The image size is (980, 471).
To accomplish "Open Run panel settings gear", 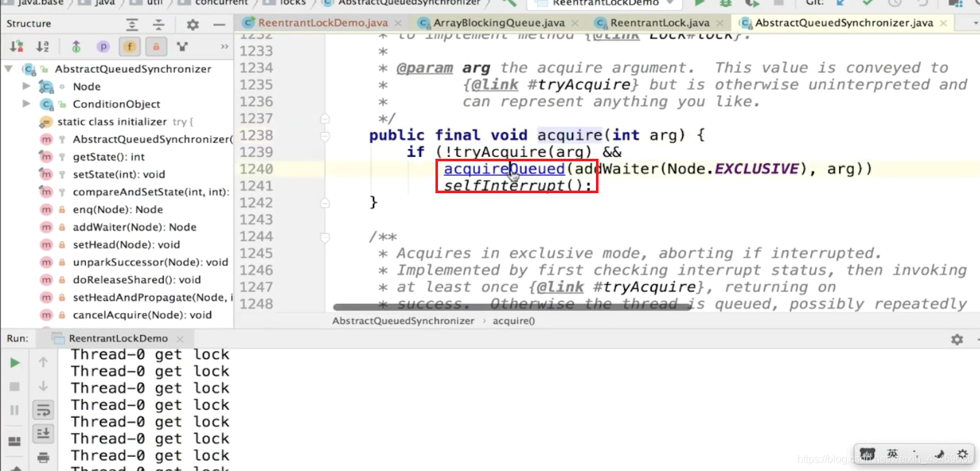I will pyautogui.click(x=957, y=340).
